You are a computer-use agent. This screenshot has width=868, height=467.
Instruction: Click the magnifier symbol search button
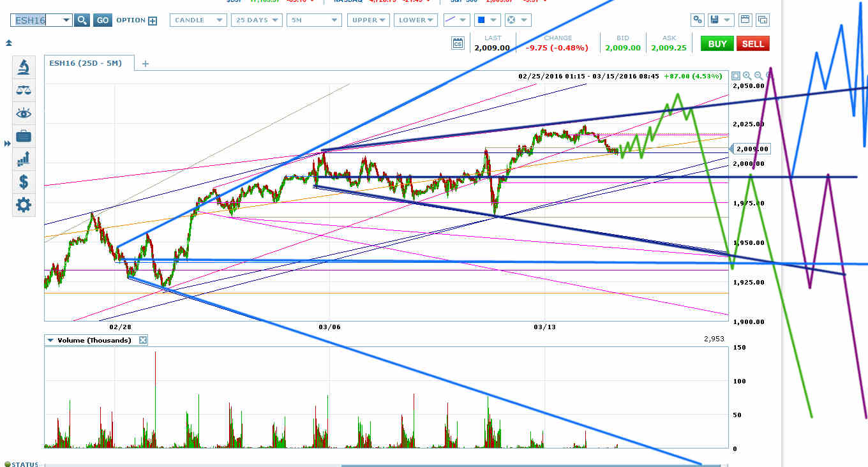(82, 20)
